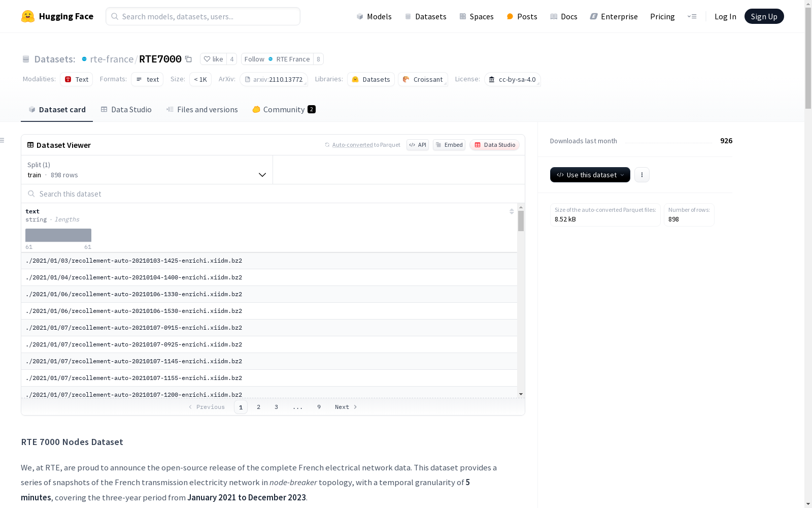812x508 pixels.
Task: Open Posts in top navigation
Action: 522,16
